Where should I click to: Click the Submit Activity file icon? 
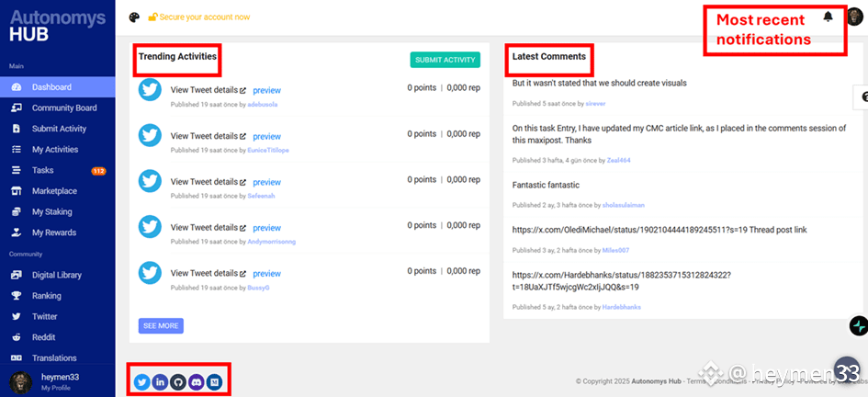point(16,129)
